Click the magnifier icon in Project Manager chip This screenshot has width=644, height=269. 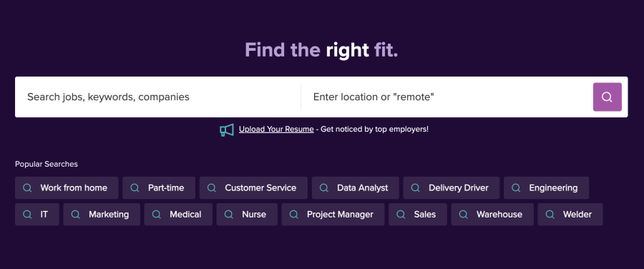tap(293, 215)
